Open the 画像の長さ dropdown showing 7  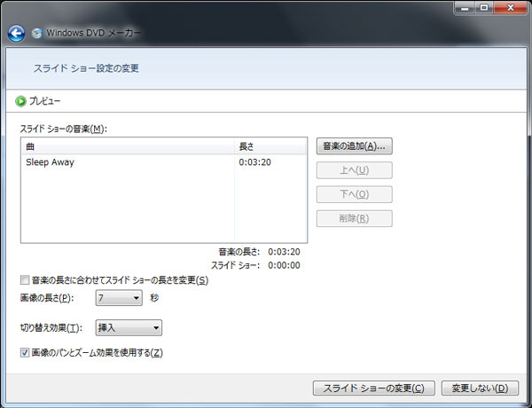point(119,298)
